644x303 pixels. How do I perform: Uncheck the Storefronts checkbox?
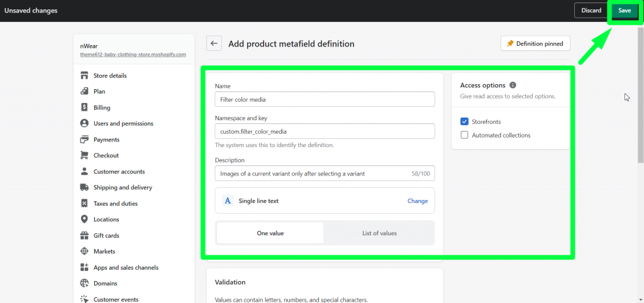tap(465, 122)
